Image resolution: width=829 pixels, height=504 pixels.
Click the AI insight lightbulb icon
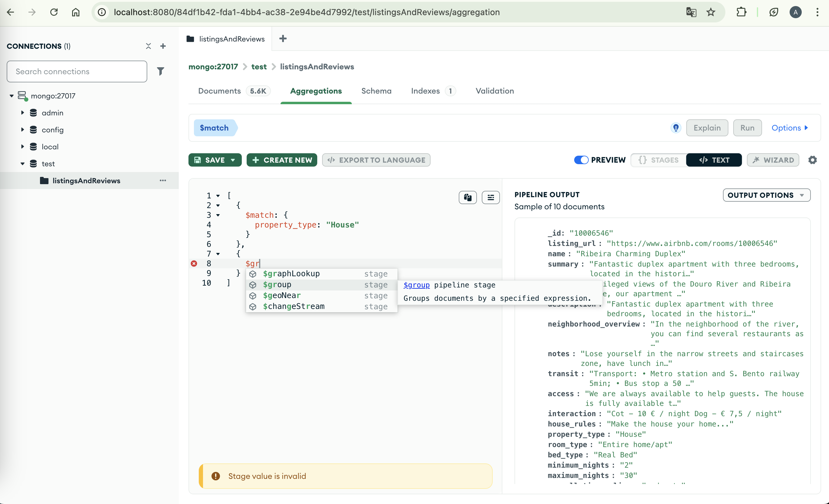676,128
